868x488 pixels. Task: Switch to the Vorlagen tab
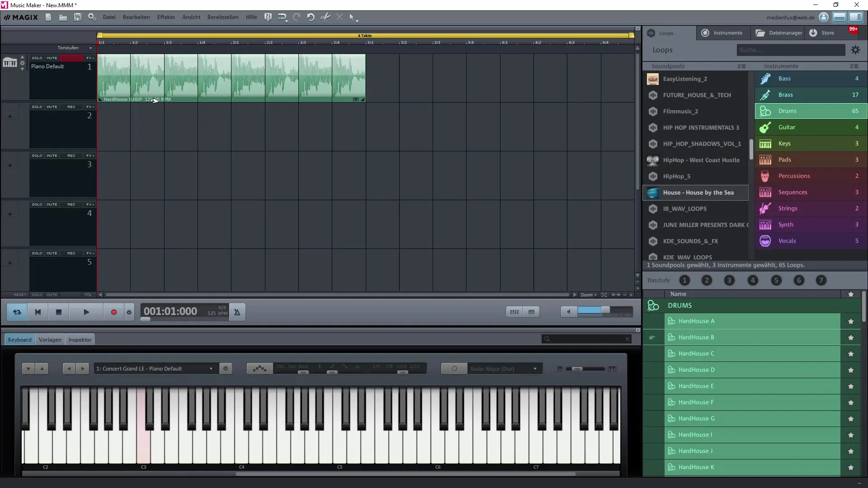point(50,339)
